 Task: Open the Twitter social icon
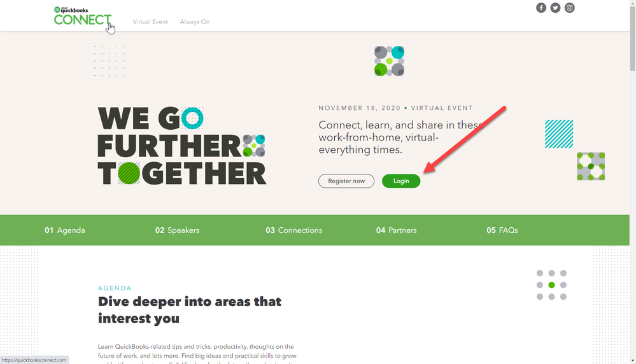click(555, 8)
